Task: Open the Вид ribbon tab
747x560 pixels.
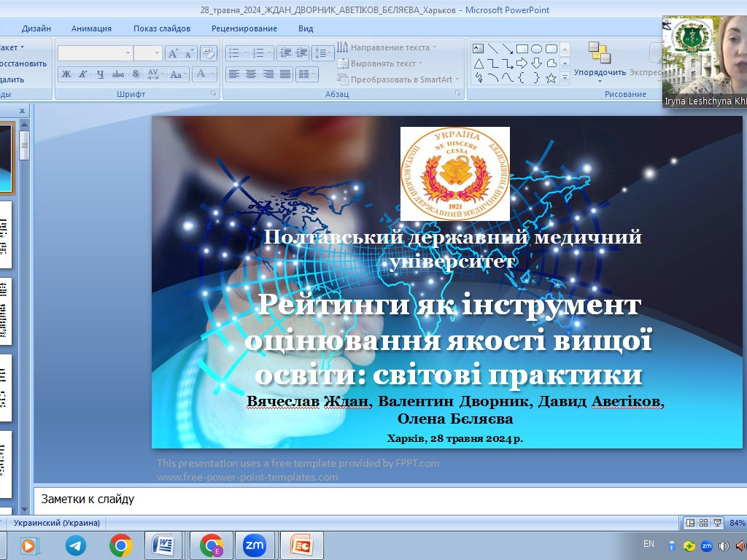Action: click(306, 28)
